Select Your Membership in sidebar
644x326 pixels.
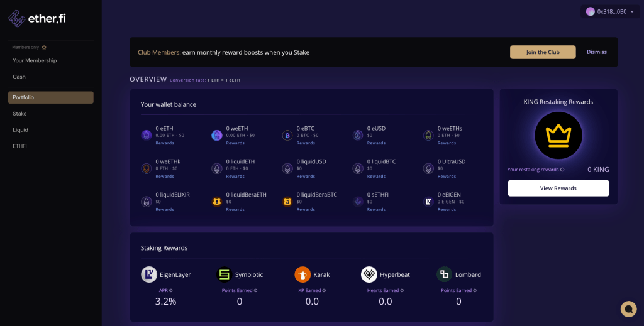point(35,60)
